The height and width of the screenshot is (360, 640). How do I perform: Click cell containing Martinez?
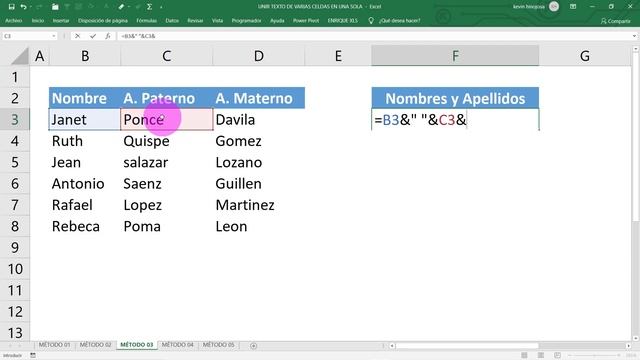[x=259, y=205]
